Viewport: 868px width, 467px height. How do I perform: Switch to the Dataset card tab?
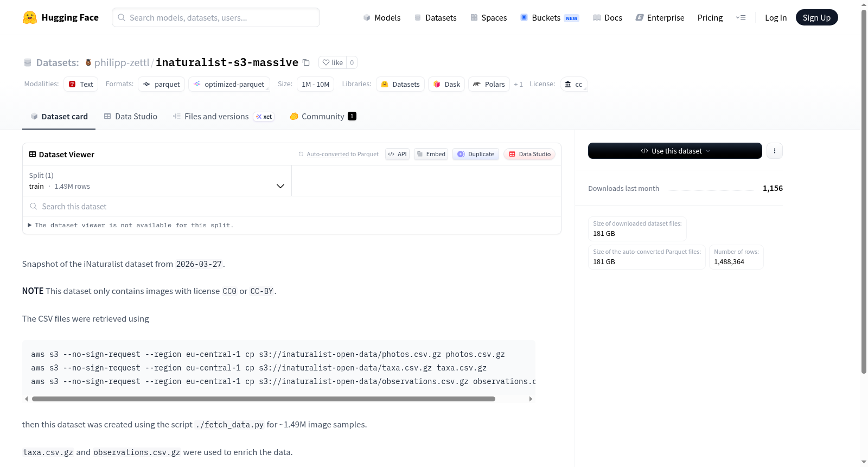59,116
